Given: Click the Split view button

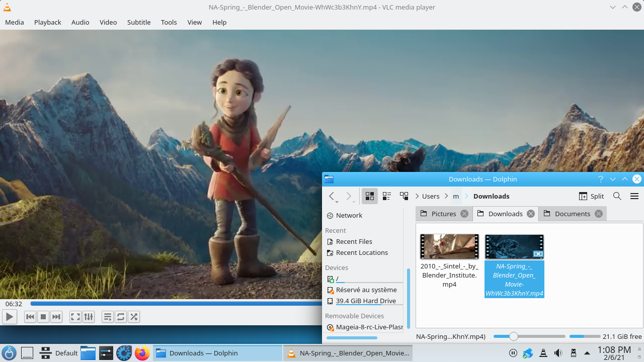Looking at the screenshot, I should (x=591, y=196).
